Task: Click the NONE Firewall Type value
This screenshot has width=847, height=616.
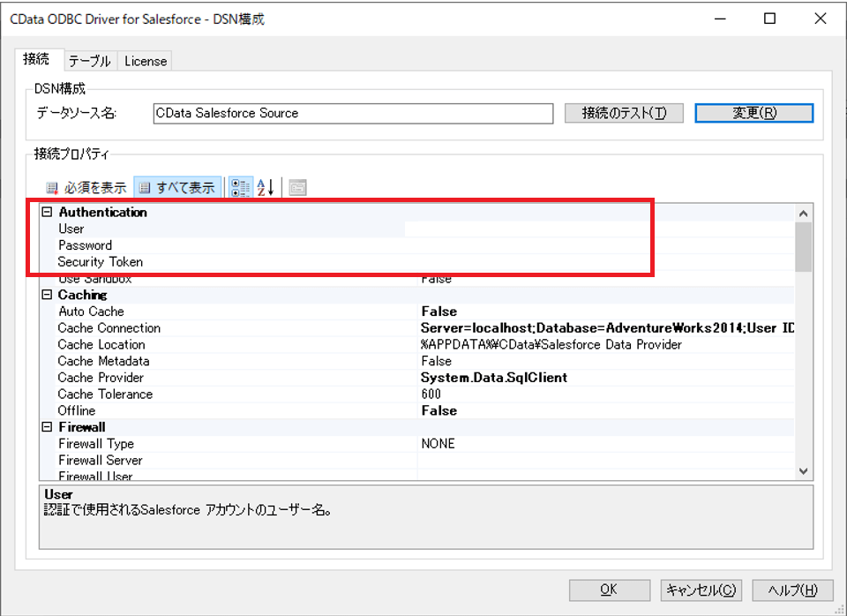Action: [438, 444]
